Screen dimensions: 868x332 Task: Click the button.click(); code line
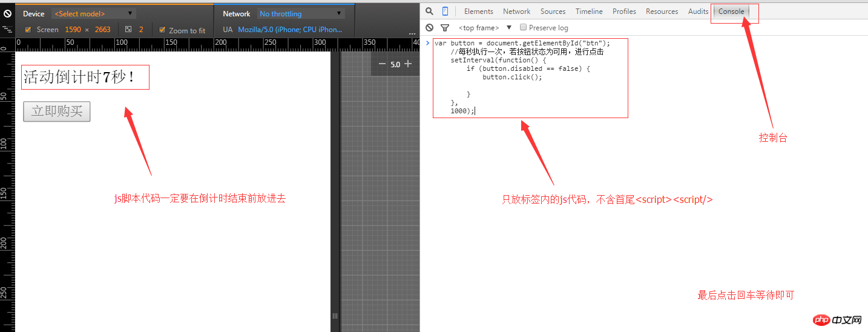(x=512, y=78)
